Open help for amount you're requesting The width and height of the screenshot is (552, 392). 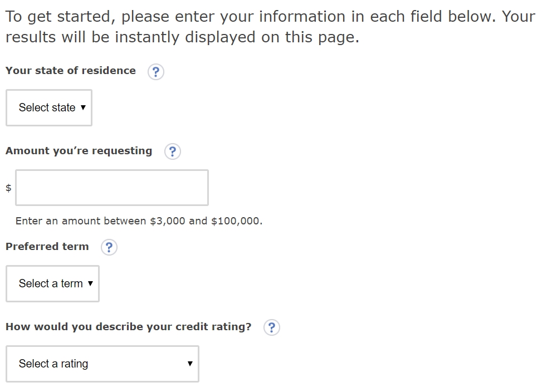click(x=173, y=151)
